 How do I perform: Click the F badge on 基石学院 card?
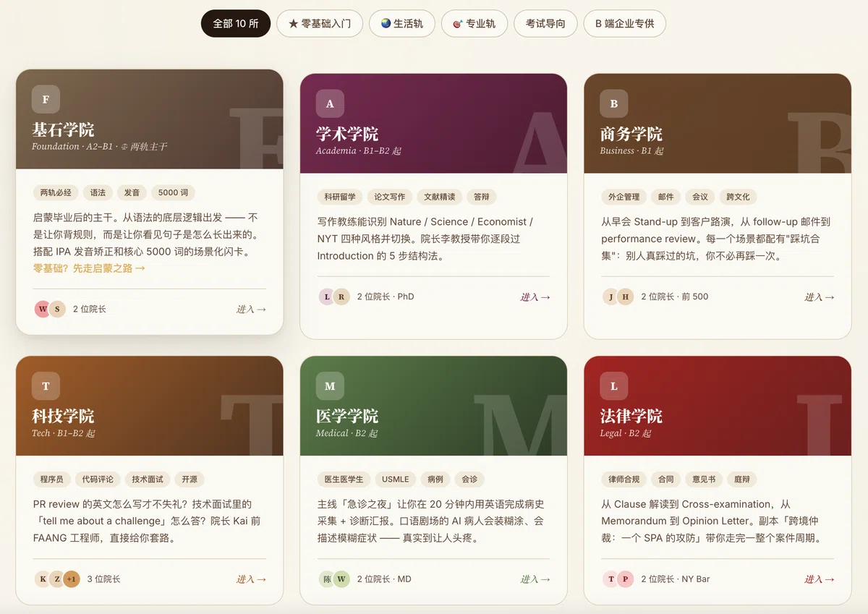46,99
